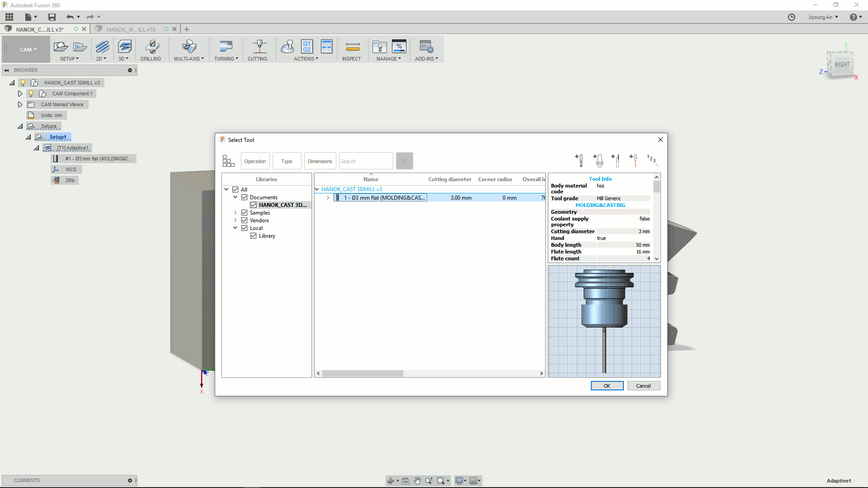The height and width of the screenshot is (488, 868).
Task: Click the New Setup icon
Action: (x=61, y=47)
